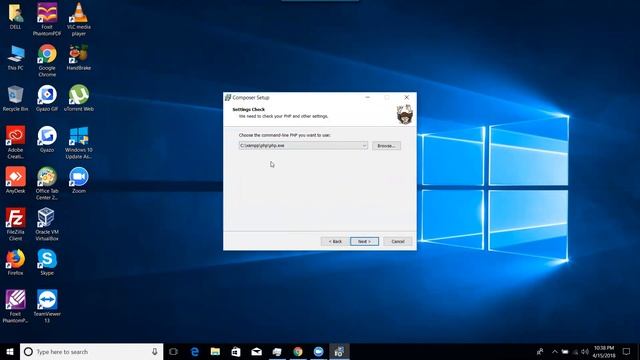Screen dimensions: 640x360
Task: Click the Next > button
Action: 364,241
